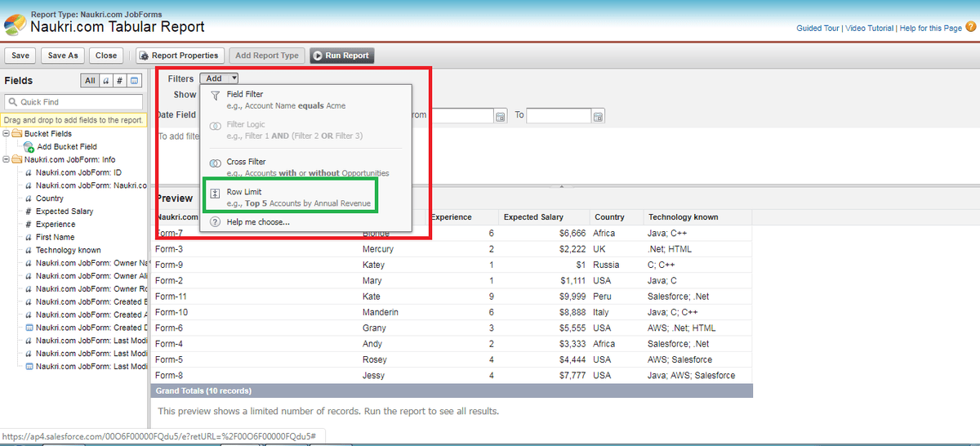Click the Field Filter funnel icon
This screenshot has height=446, width=980.
point(216,95)
